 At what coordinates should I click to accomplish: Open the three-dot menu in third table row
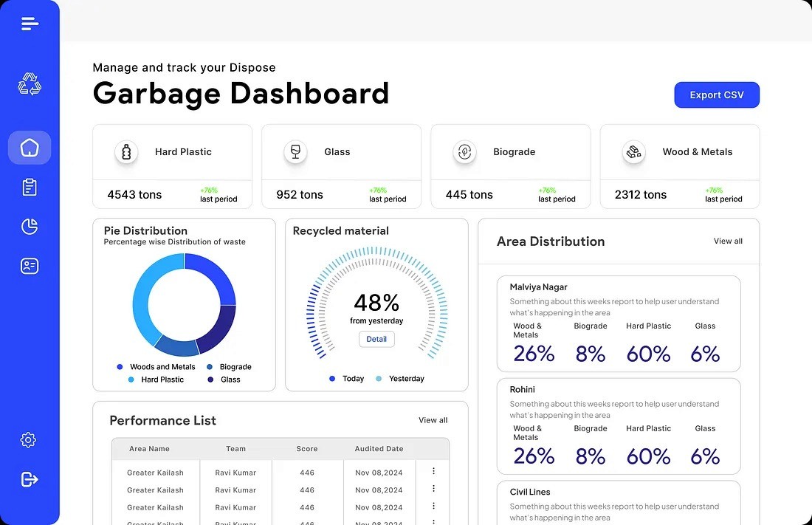click(x=433, y=506)
